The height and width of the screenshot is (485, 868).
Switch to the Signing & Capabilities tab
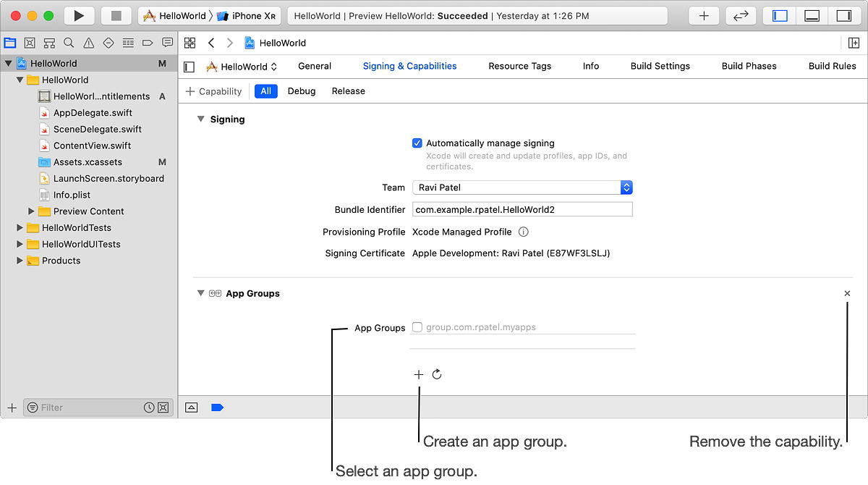(410, 66)
